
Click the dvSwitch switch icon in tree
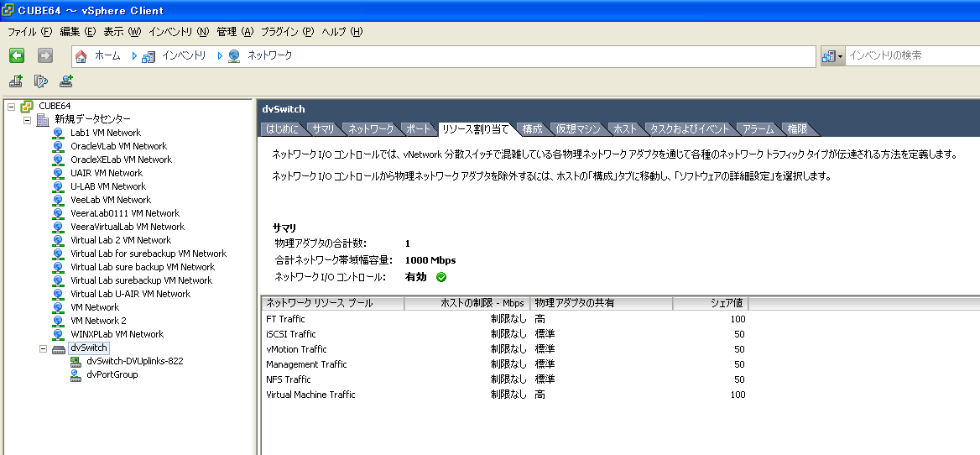click(x=59, y=348)
